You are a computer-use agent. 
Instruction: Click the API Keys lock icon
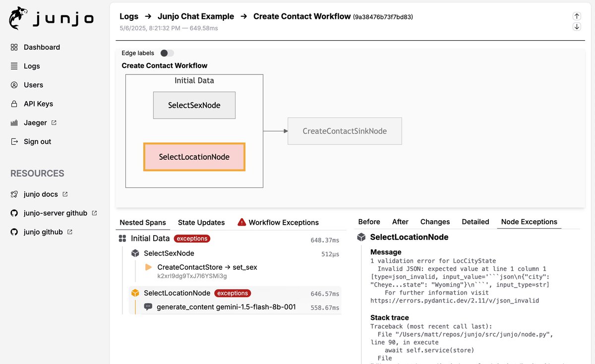tap(14, 104)
